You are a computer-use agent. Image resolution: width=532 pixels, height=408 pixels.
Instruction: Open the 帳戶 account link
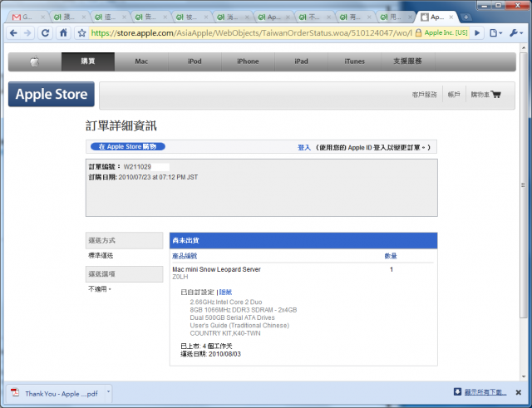454,95
